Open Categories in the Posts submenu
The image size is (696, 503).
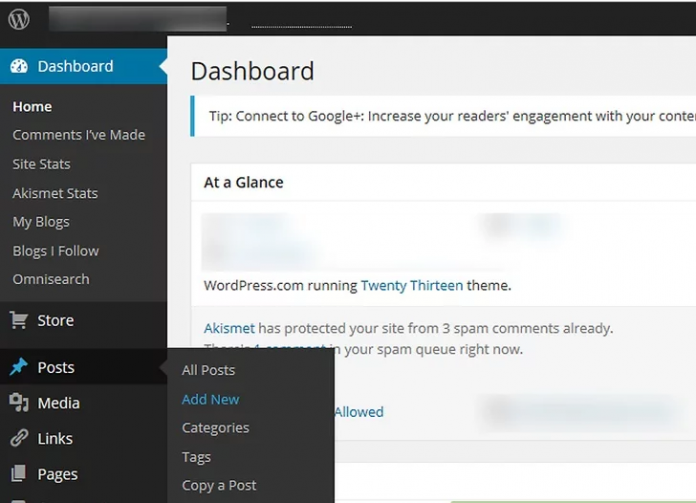[x=215, y=428]
